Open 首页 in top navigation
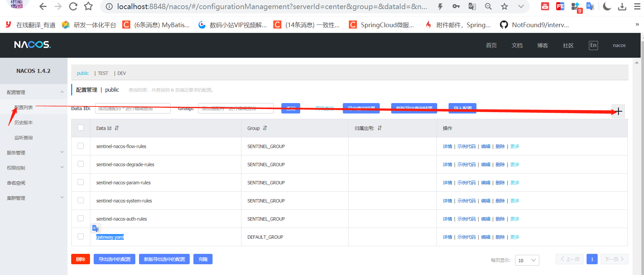Screen dimensions: 644x275 pos(491,45)
